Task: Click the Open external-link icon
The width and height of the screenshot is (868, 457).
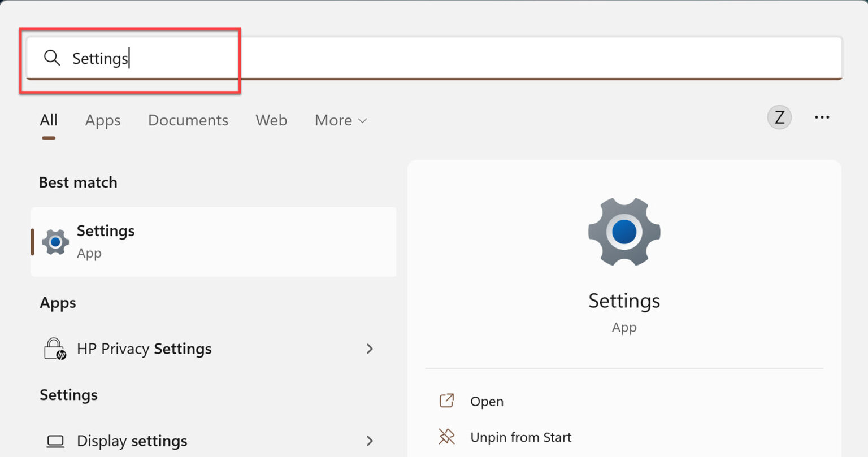Action: click(x=447, y=401)
